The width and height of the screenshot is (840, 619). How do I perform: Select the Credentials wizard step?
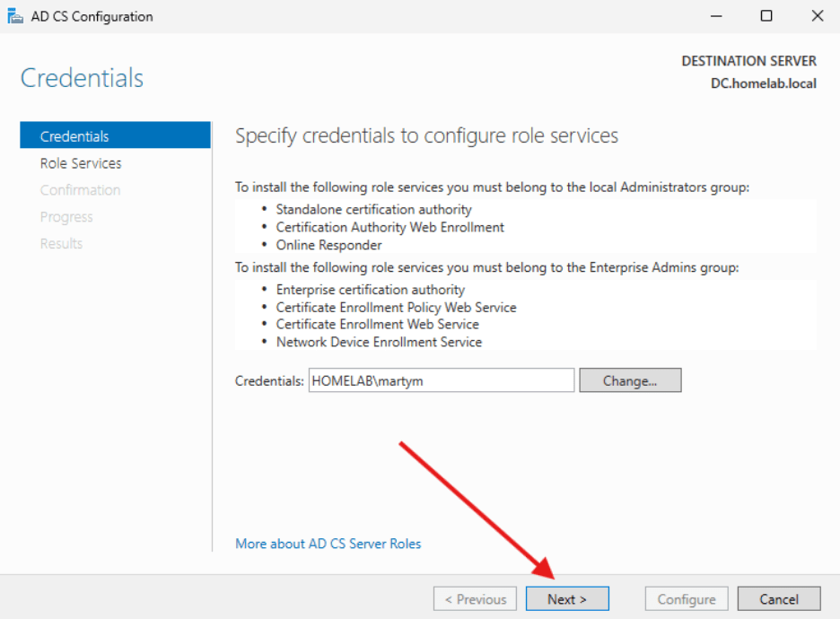coord(74,135)
